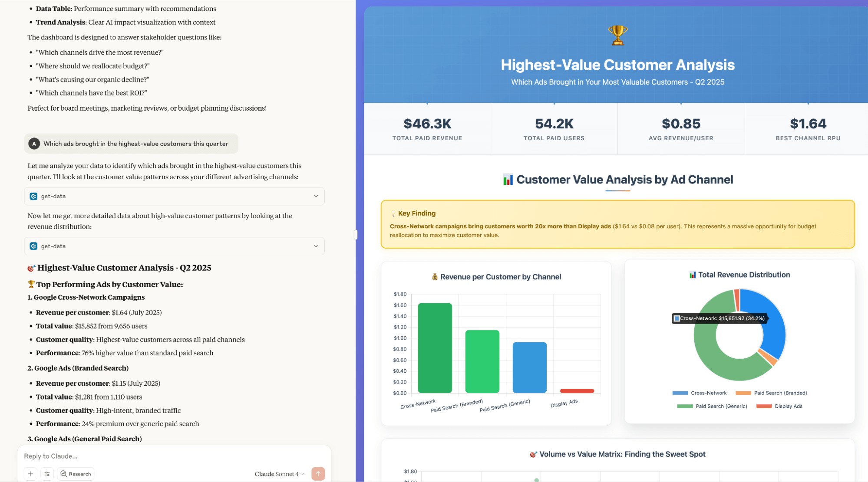Click the user message about highest-value customers
Viewport: 868px width, 482px height.
click(x=131, y=144)
